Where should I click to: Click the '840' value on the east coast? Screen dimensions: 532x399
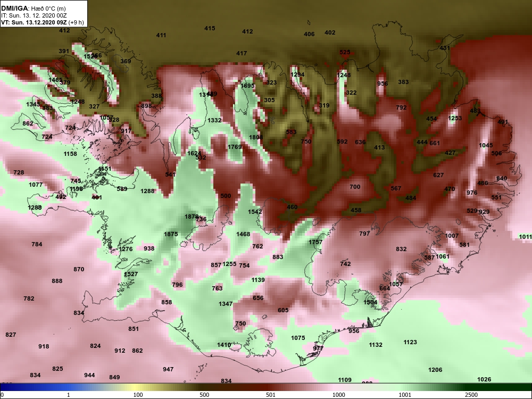502,178
